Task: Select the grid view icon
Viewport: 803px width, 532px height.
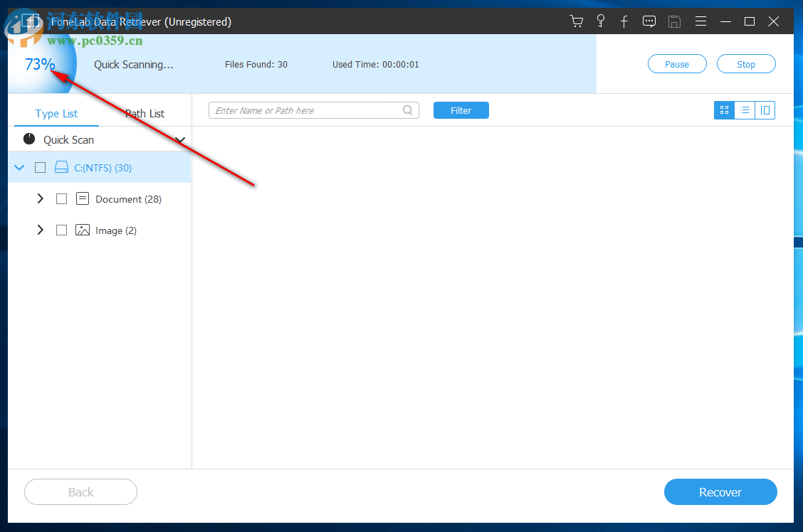Action: [723, 110]
